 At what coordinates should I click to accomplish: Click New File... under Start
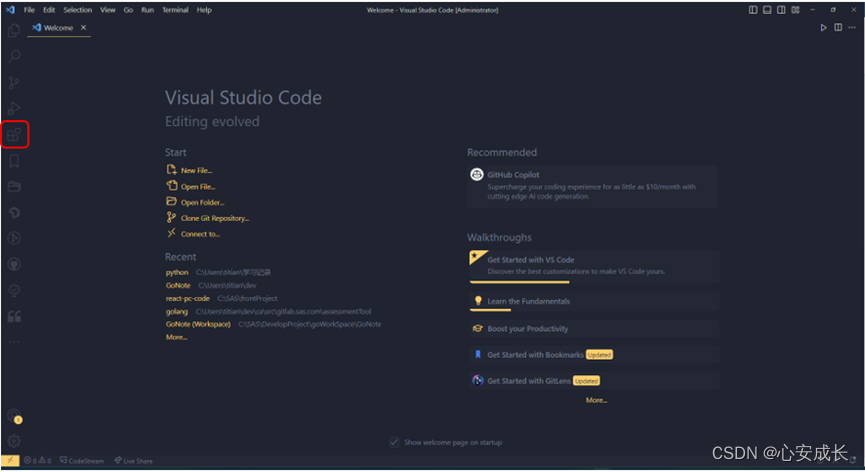(x=189, y=170)
